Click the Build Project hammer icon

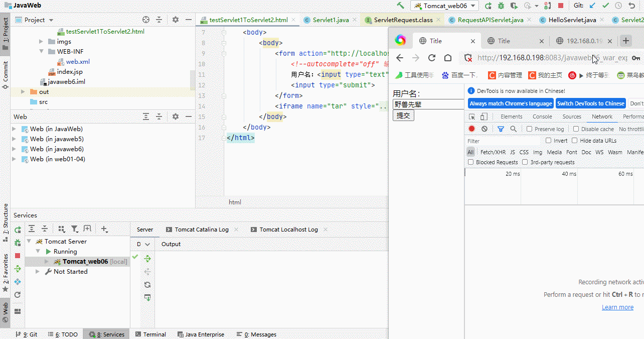[400, 6]
